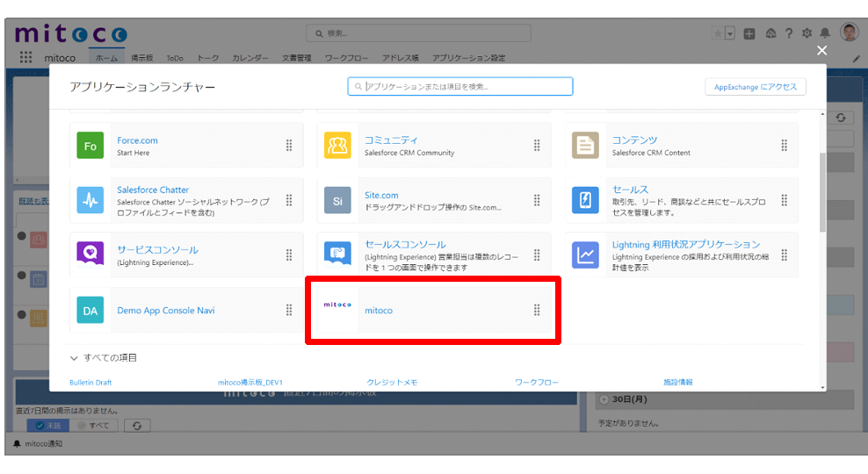Open the コンテンツ app icon
Screen dimensions: 868x474
pyautogui.click(x=585, y=146)
